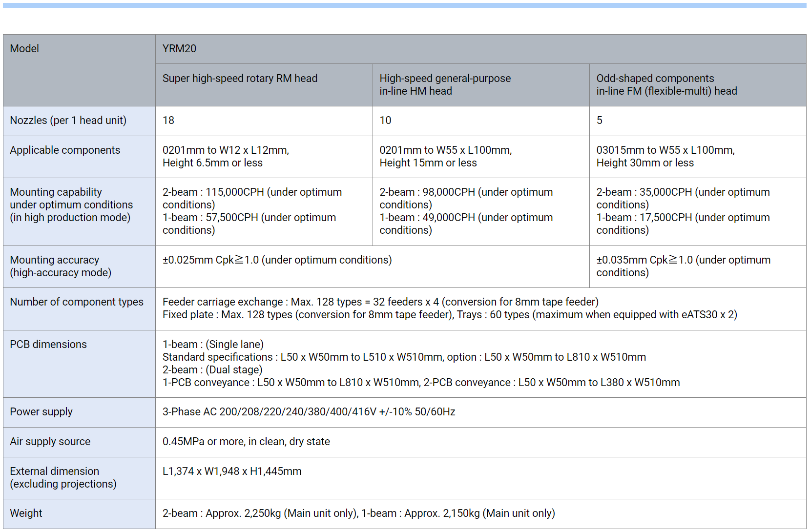
Task: Click '3-Phase AC 200/208/220/240/380/400/416V' cell
Action: [481, 412]
